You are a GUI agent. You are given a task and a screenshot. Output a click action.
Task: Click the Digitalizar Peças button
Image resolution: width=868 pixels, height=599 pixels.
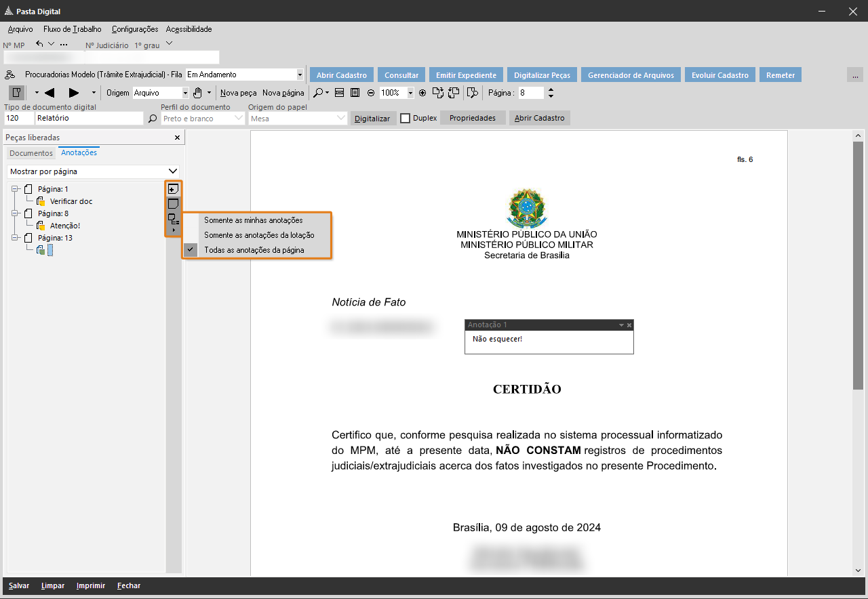click(542, 75)
